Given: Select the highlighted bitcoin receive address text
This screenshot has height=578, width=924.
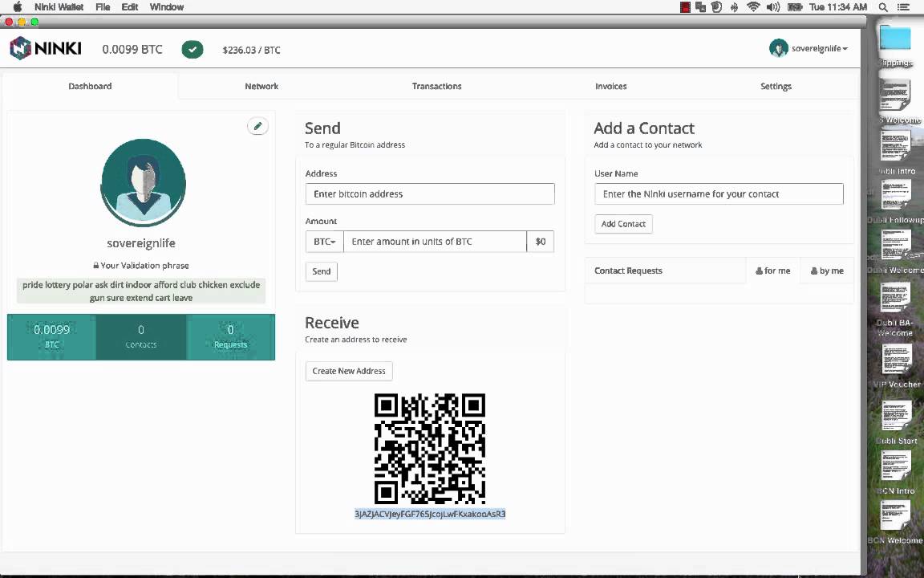Looking at the screenshot, I should [430, 514].
